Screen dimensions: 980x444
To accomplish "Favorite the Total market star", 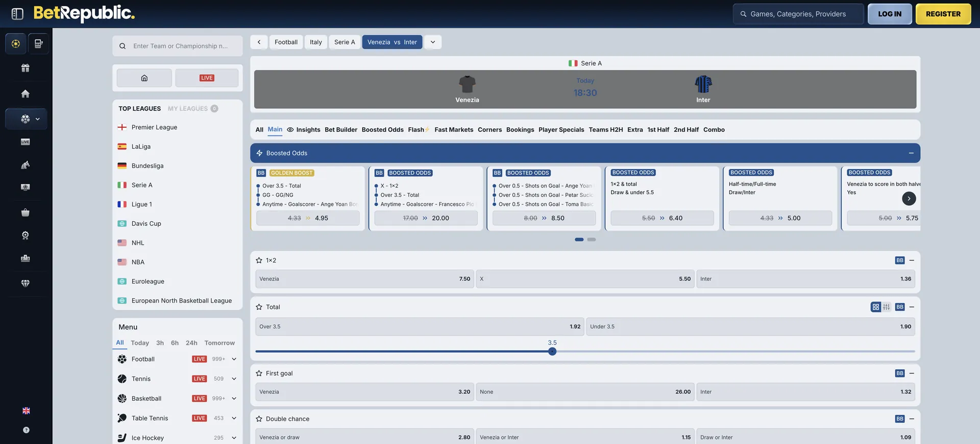I will tap(259, 307).
